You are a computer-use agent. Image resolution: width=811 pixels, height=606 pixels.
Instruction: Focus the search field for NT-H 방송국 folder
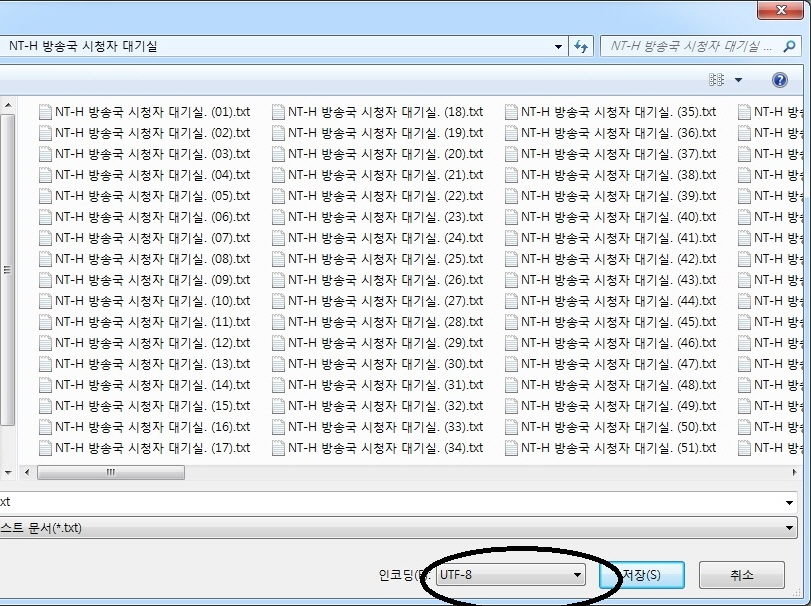(x=690, y=47)
